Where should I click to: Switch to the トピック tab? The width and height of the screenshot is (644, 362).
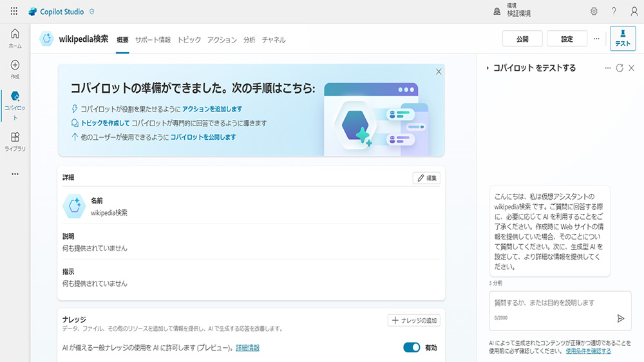click(189, 40)
